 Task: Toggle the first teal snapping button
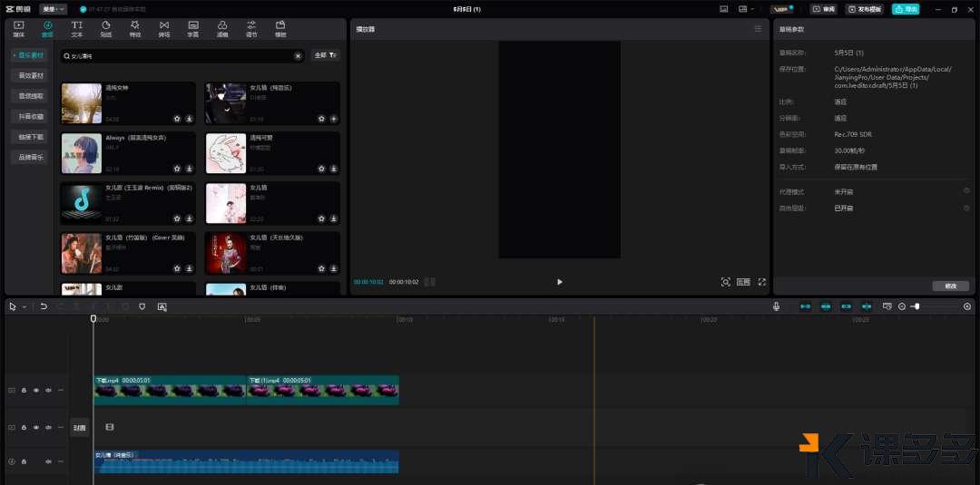coord(806,306)
